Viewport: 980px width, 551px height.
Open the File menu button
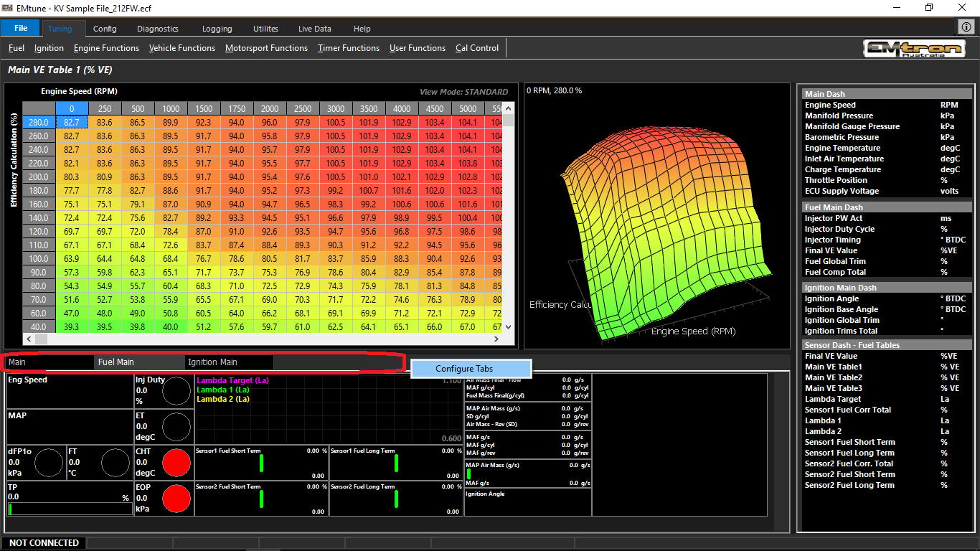(x=21, y=29)
